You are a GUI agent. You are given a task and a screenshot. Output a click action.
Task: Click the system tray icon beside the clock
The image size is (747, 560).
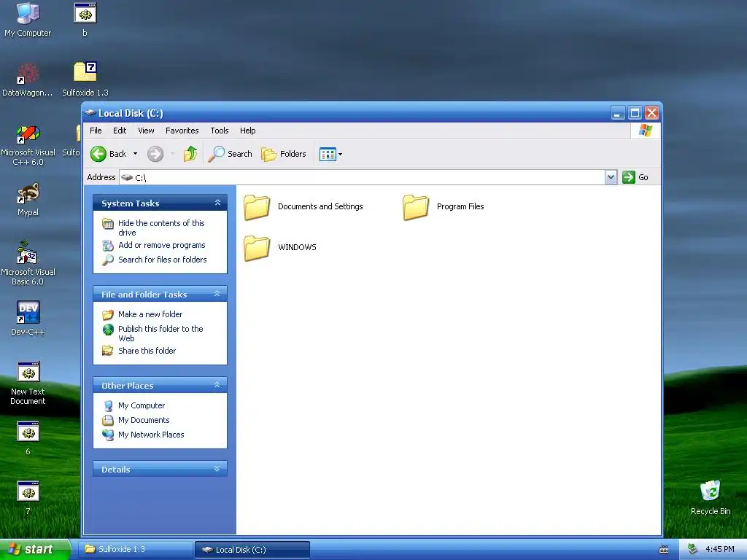click(693, 550)
